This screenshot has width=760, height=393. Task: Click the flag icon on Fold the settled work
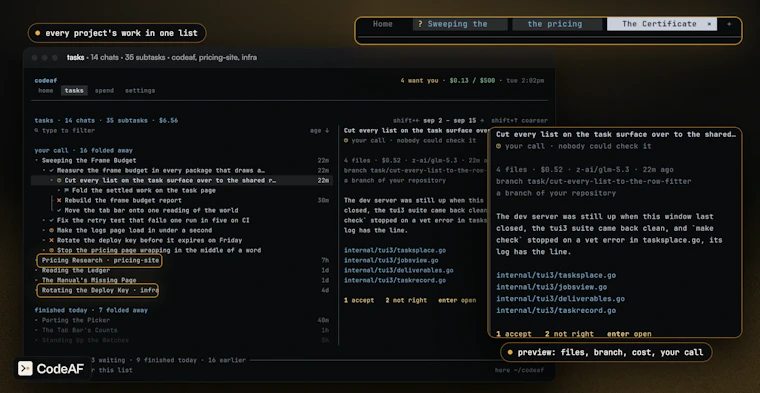[x=66, y=190]
